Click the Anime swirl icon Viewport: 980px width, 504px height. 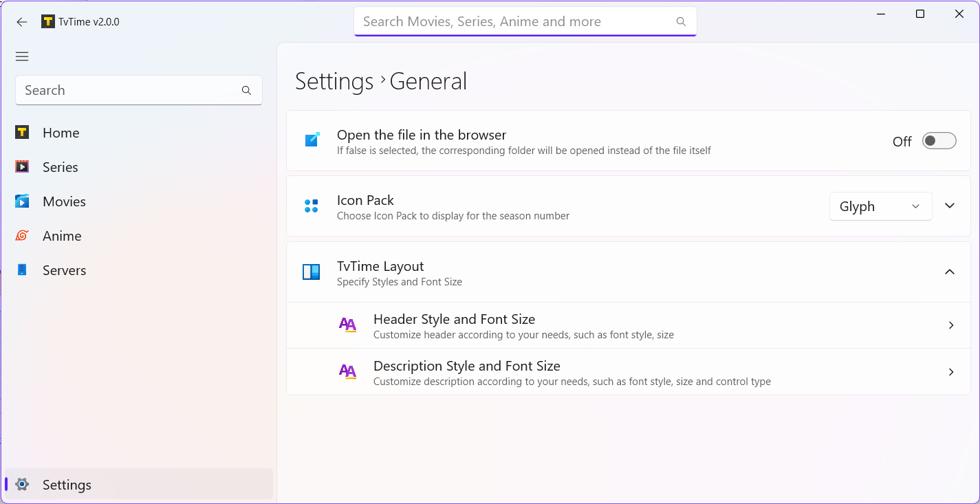tap(22, 235)
